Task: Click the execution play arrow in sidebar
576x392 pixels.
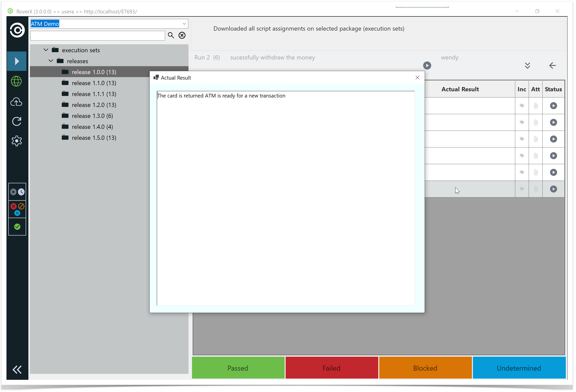Action: coord(17,61)
